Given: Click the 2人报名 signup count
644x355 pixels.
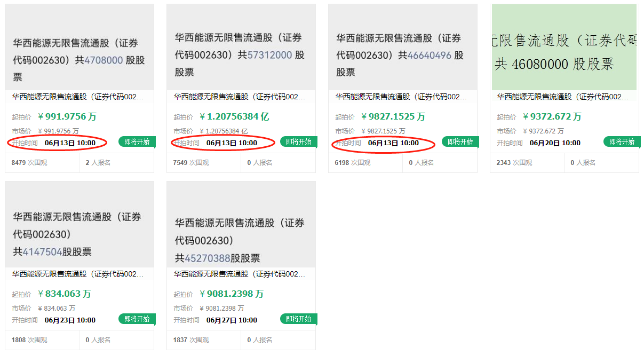Looking at the screenshot, I should 98,163.
